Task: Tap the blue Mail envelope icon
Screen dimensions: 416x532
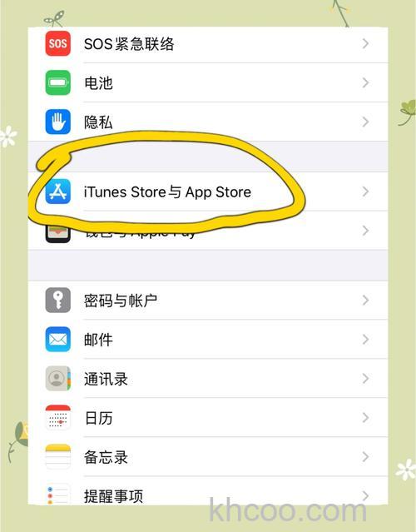Action: 58,340
